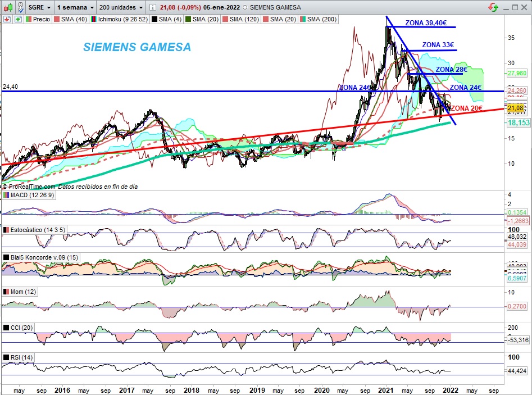Click the red down-arrow icon
This screenshot has width=532, height=395.
coord(7,19)
